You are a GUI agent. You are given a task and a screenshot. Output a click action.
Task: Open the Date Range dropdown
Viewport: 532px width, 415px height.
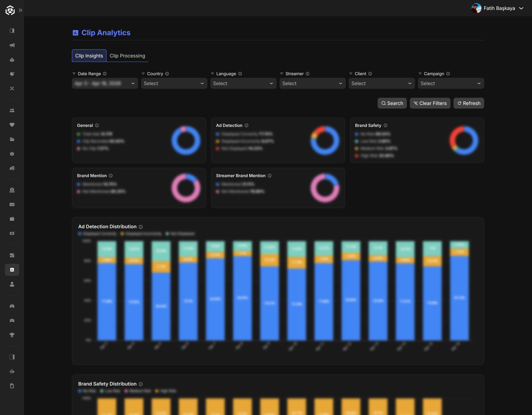point(105,83)
